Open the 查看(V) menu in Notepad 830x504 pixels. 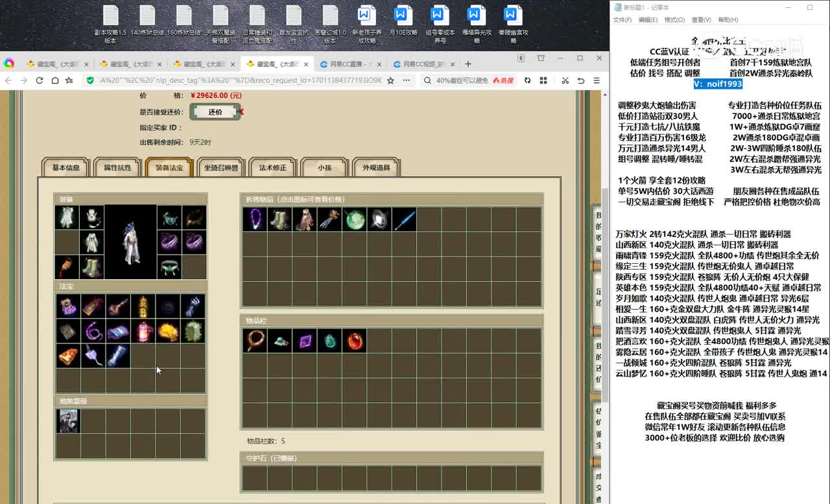click(x=701, y=20)
